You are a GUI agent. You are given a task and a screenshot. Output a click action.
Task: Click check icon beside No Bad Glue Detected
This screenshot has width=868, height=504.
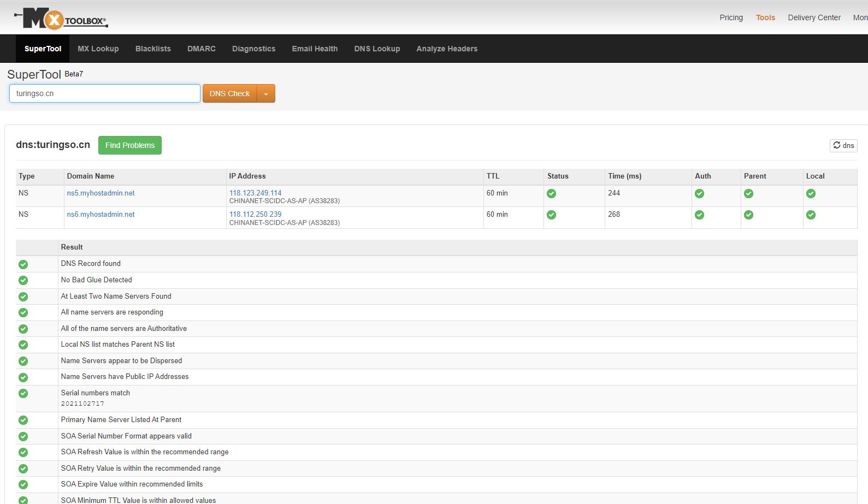[23, 280]
